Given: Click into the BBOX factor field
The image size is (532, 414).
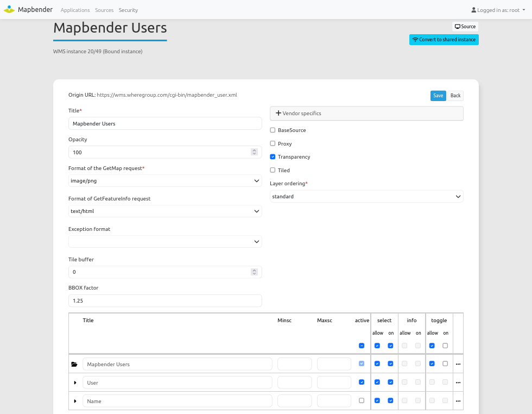Looking at the screenshot, I should click(x=165, y=300).
